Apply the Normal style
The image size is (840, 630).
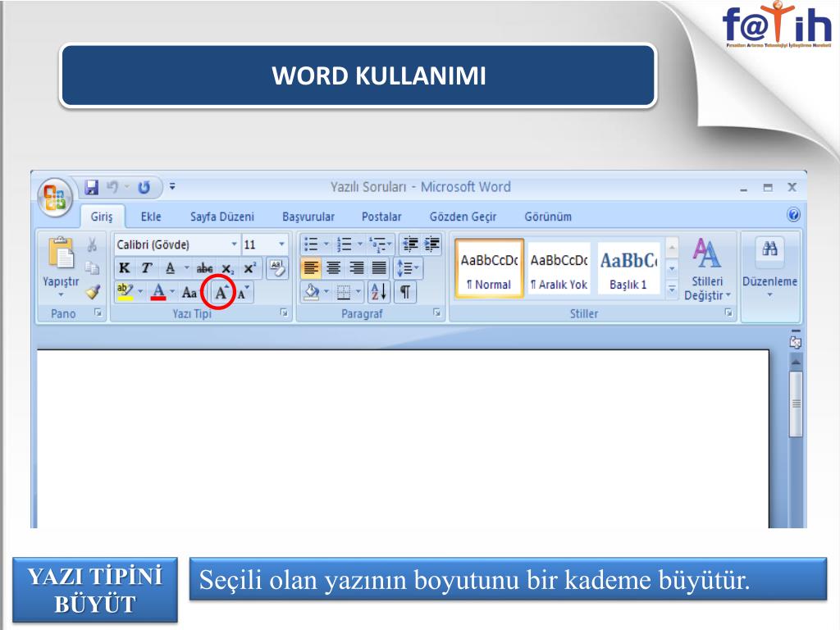(489, 268)
